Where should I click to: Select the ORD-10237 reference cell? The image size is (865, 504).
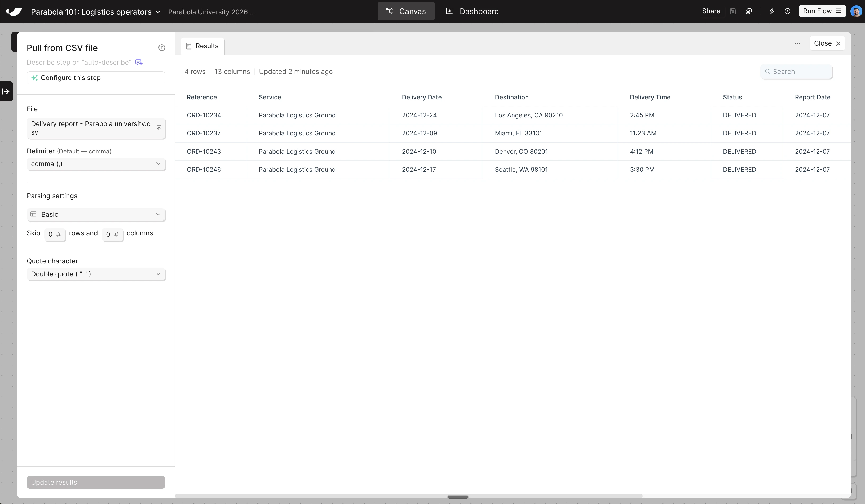pos(211,133)
